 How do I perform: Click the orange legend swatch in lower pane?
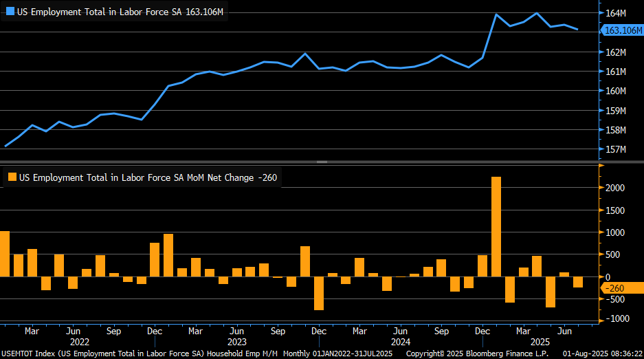pos(12,177)
